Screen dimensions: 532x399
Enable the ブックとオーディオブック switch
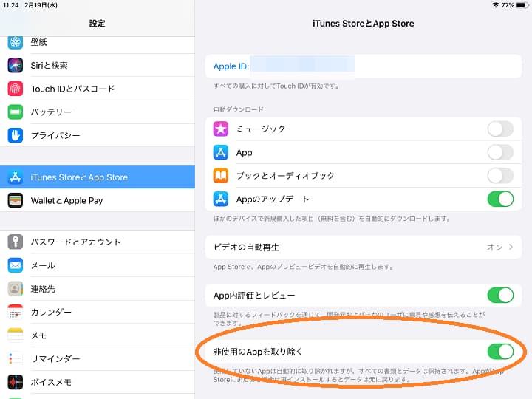(500, 176)
